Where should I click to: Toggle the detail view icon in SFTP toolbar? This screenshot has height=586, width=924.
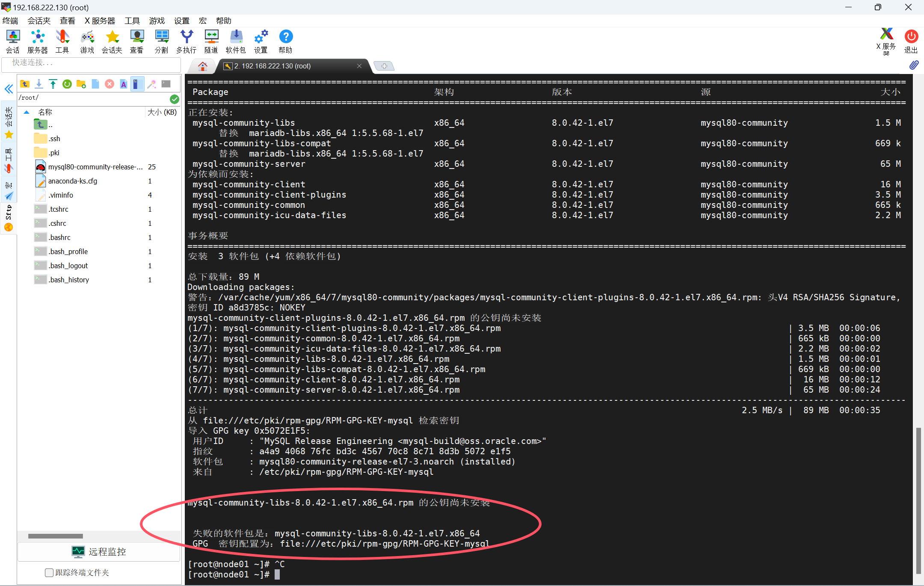137,84
